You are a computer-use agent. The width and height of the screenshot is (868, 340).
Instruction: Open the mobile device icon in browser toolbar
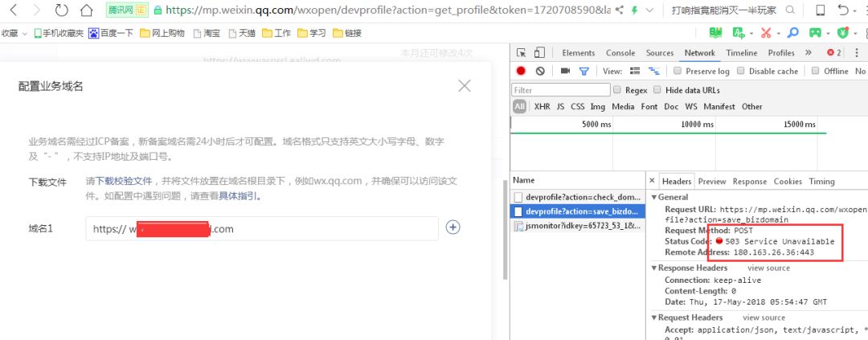point(821,10)
